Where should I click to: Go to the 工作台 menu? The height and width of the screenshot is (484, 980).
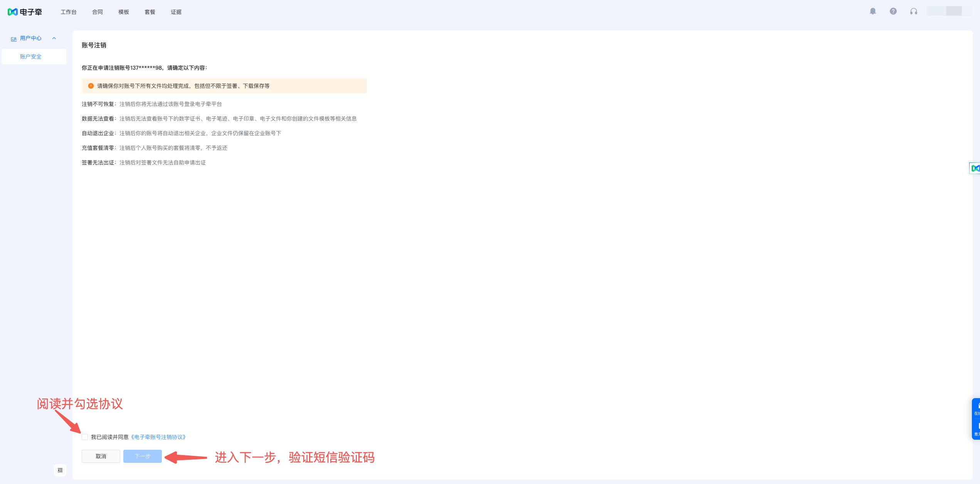click(x=69, y=12)
